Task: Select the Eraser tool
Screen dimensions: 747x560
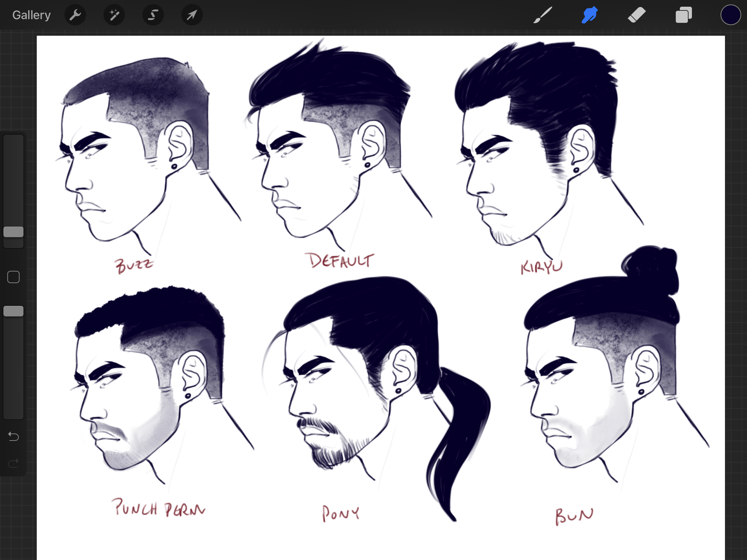Action: click(x=636, y=15)
